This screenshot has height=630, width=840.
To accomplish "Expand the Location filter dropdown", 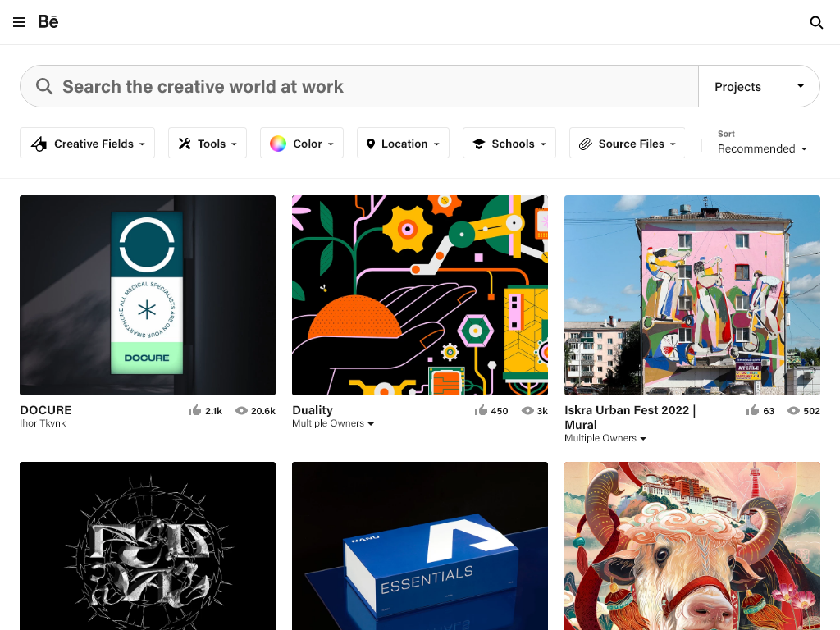I will point(403,143).
